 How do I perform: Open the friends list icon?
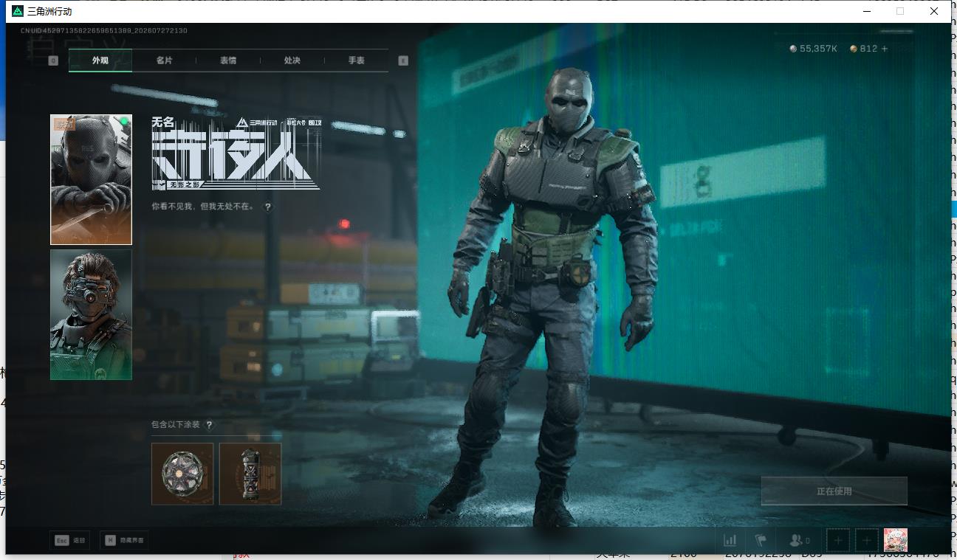click(x=799, y=541)
